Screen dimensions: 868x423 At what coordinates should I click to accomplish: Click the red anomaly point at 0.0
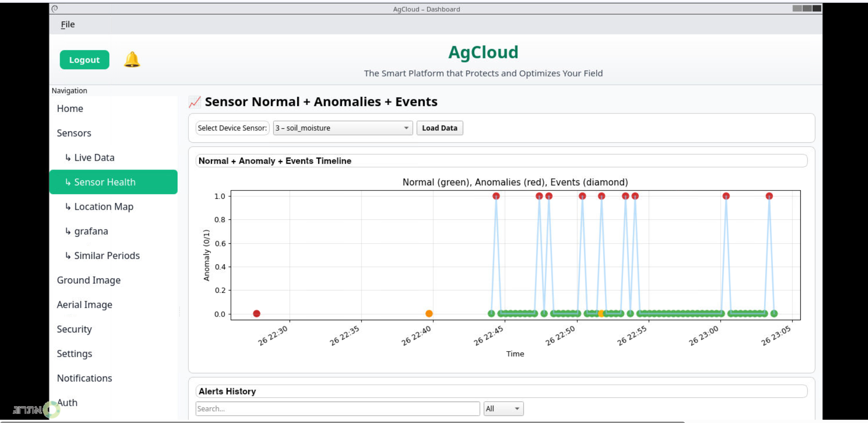tap(257, 313)
